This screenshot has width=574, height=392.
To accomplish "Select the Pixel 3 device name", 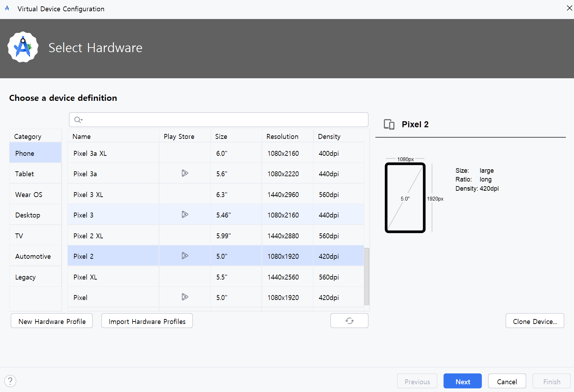I will pyautogui.click(x=83, y=215).
